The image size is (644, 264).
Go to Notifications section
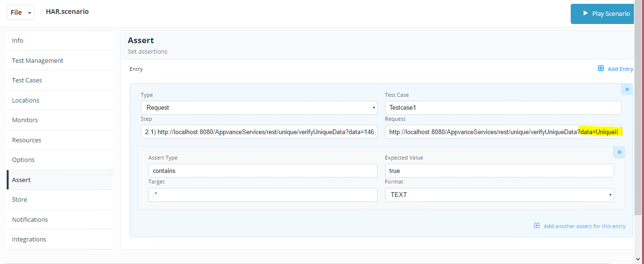point(59,219)
